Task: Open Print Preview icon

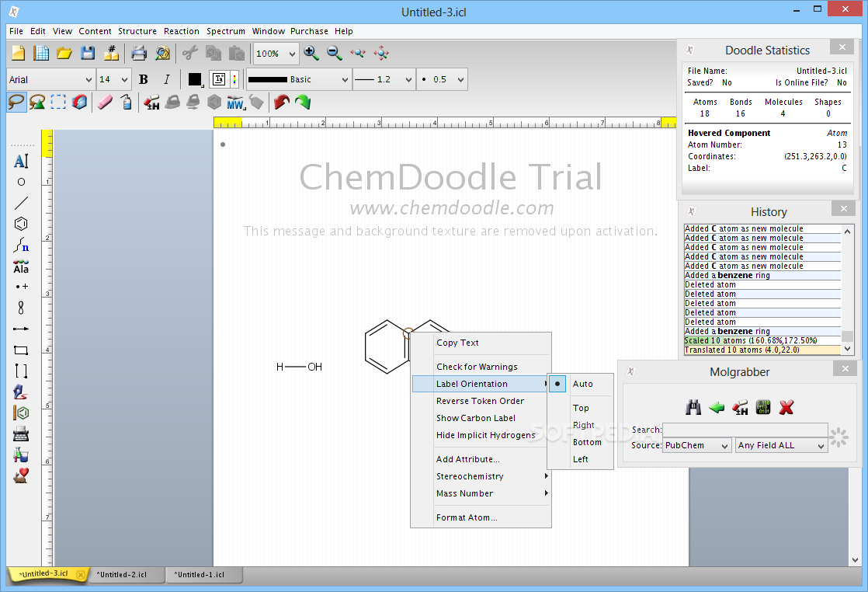Action: [162, 53]
